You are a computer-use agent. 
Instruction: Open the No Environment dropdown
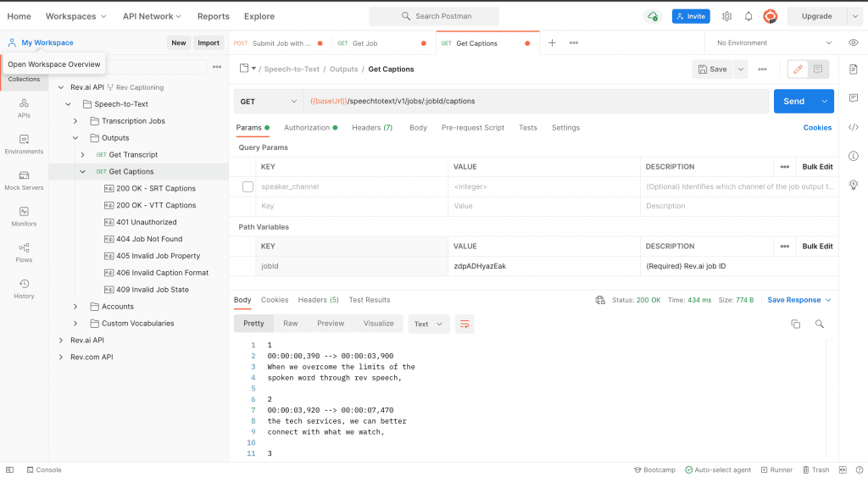773,42
